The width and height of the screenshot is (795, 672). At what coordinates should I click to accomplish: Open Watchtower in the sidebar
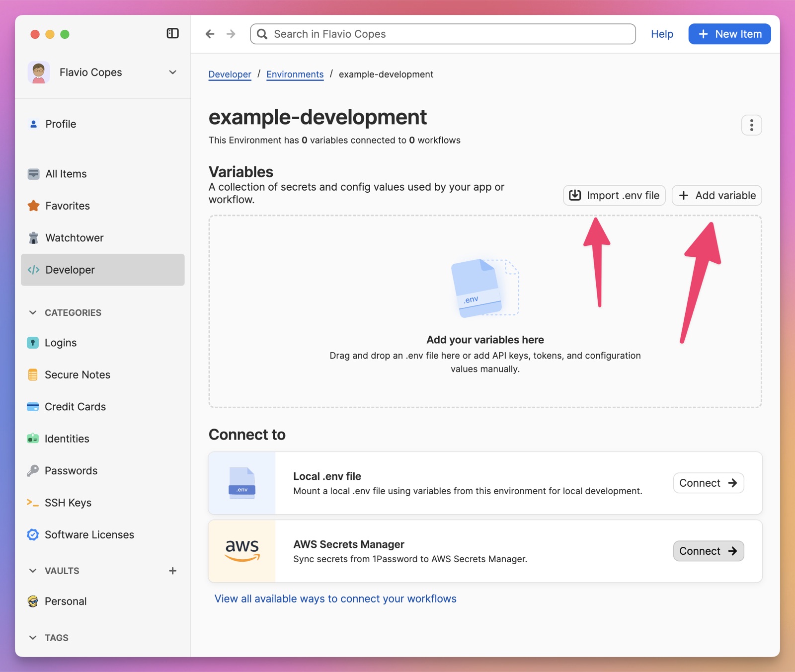[103, 238]
